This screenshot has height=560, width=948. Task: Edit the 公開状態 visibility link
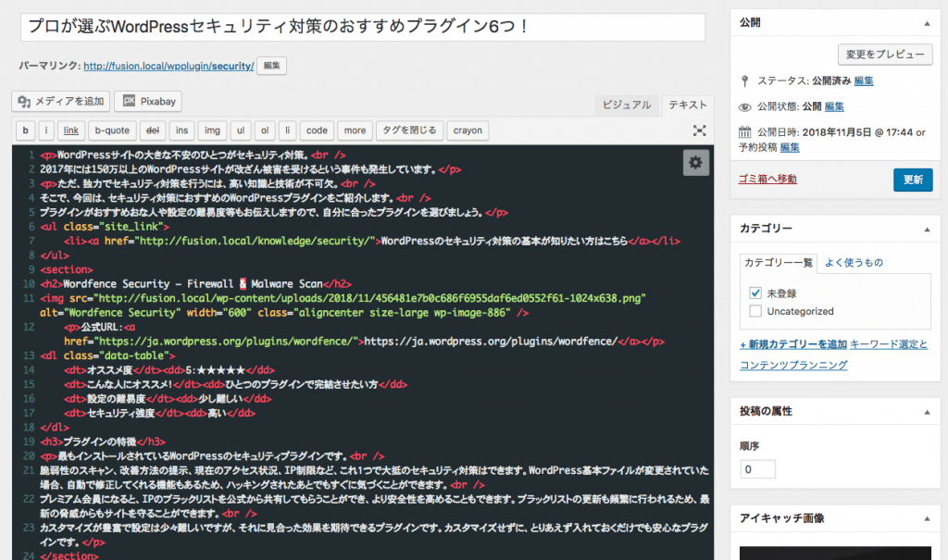tap(834, 106)
